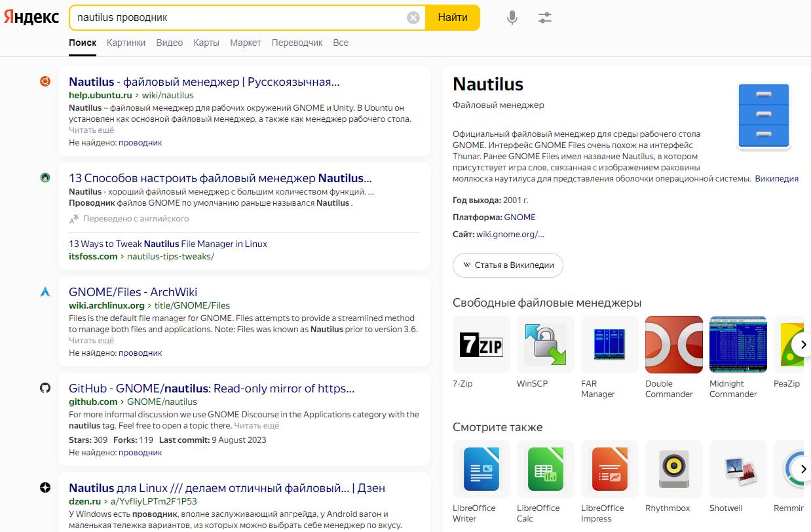
Task: Click translation icon near Переведено с английского
Action: tap(74, 219)
